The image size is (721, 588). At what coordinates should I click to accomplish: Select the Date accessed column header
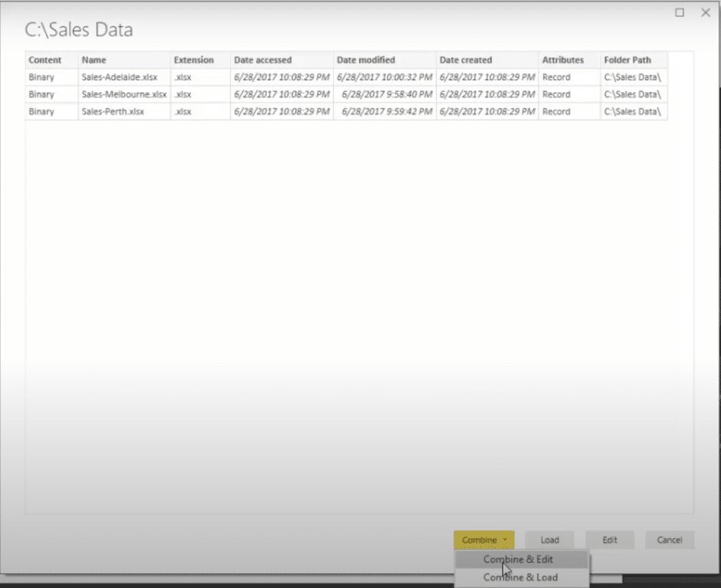[281, 61]
